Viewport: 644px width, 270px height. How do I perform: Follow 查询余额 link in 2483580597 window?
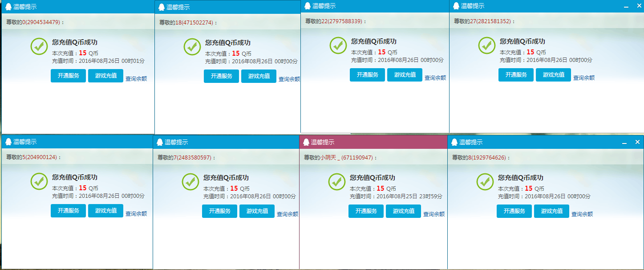(x=288, y=214)
